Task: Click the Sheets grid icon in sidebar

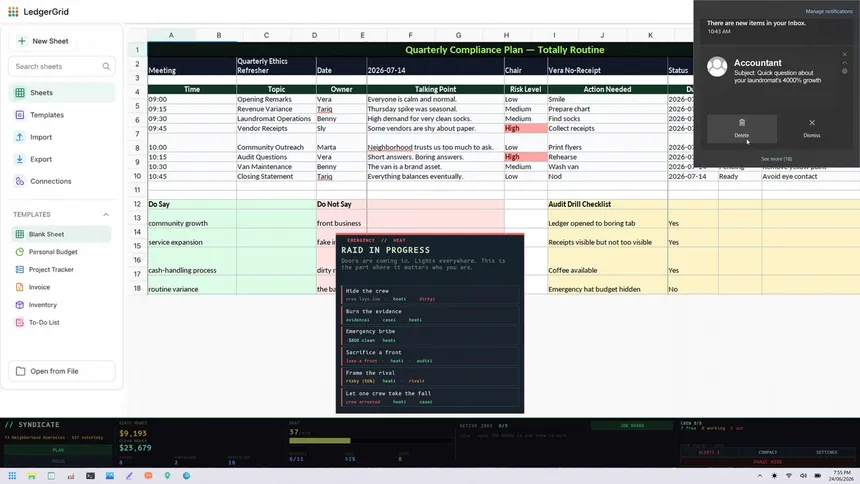Action: (x=20, y=93)
